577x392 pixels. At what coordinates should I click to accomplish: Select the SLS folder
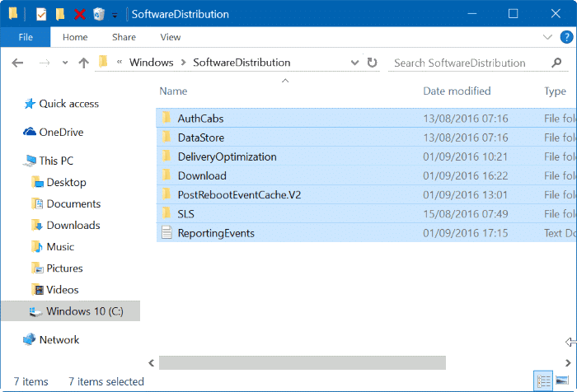click(x=366, y=214)
